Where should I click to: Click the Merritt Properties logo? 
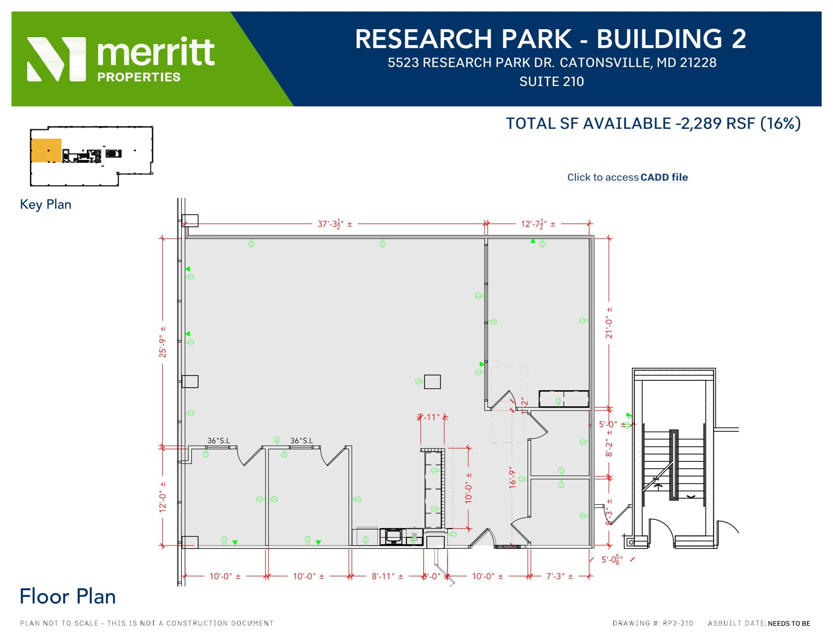(x=121, y=59)
